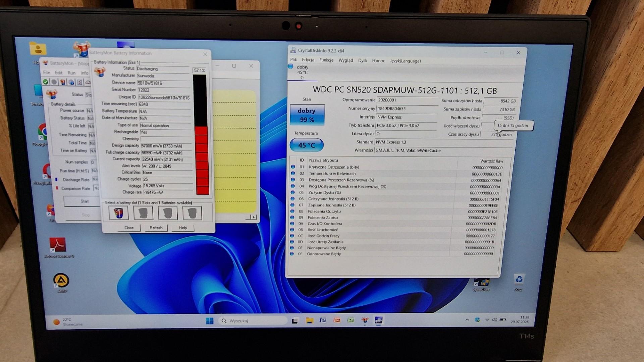Open SpeedFan desktop shortcut
The image size is (644, 362).
[481, 284]
